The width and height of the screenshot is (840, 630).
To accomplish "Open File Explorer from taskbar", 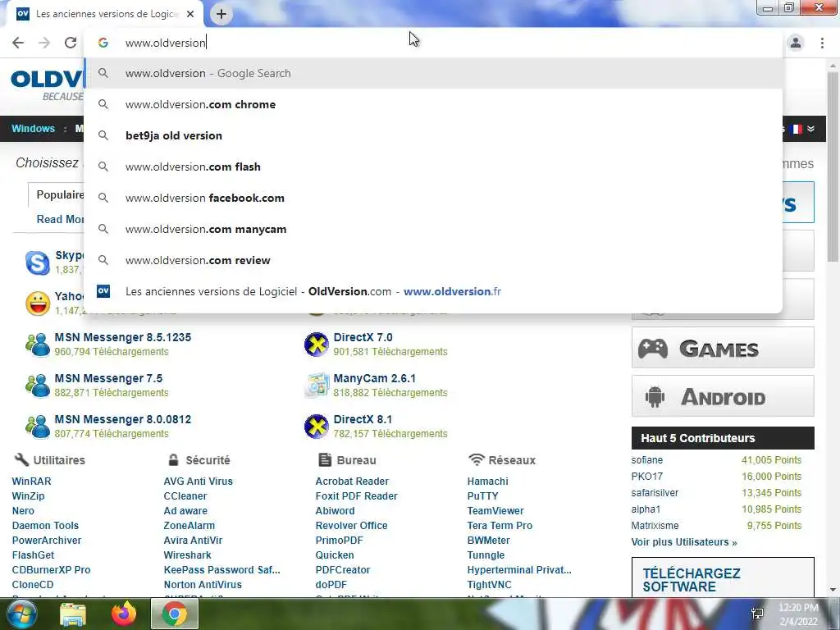I will [72, 614].
